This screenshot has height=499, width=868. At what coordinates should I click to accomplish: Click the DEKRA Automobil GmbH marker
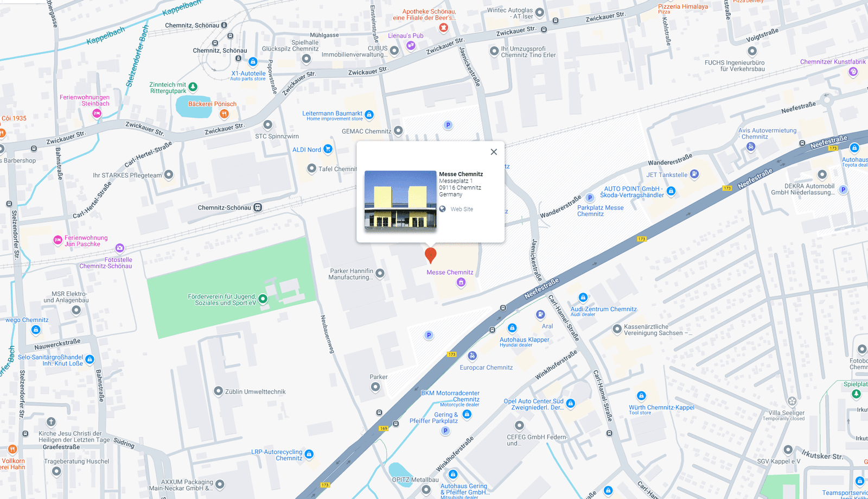coord(822,175)
